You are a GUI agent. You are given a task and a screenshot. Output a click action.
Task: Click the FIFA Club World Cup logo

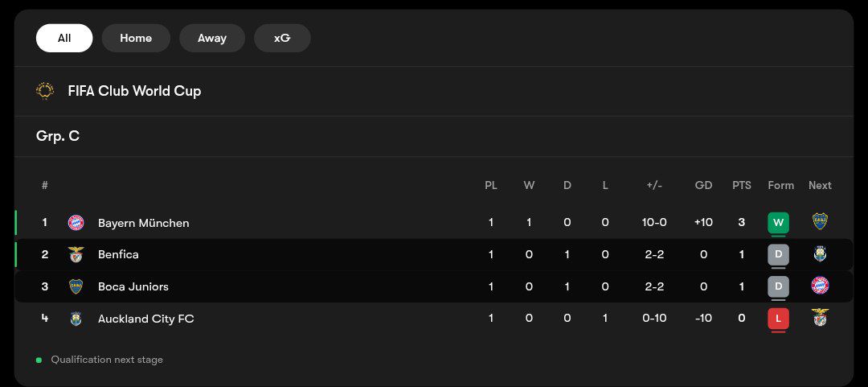coord(45,90)
